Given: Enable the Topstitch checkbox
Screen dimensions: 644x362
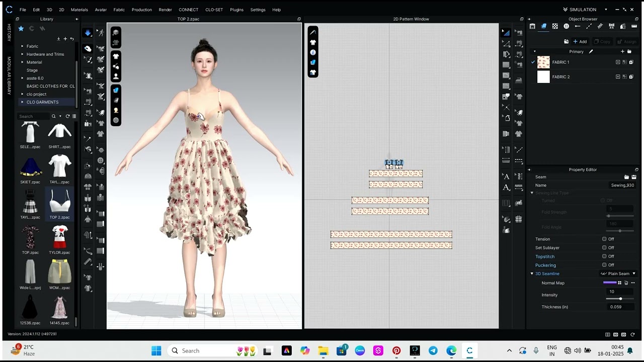Looking at the screenshot, I should 604,256.
